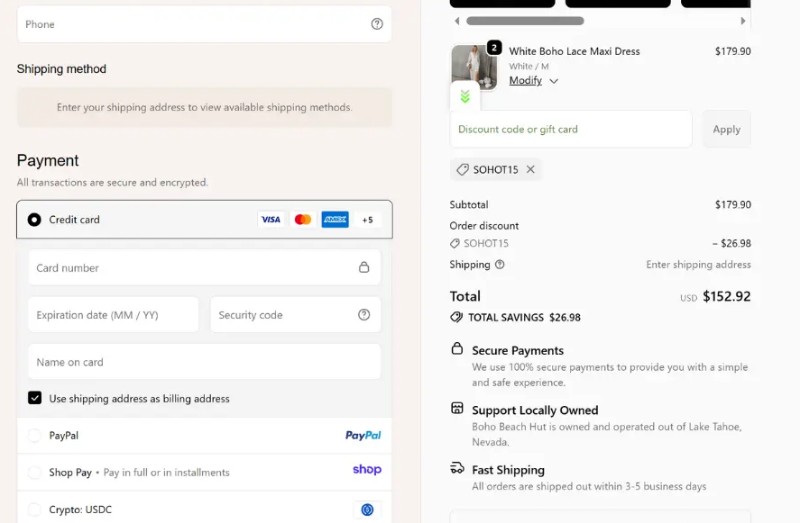Select the Shop Pay radio button
Image resolution: width=800 pixels, height=523 pixels.
coord(34,472)
